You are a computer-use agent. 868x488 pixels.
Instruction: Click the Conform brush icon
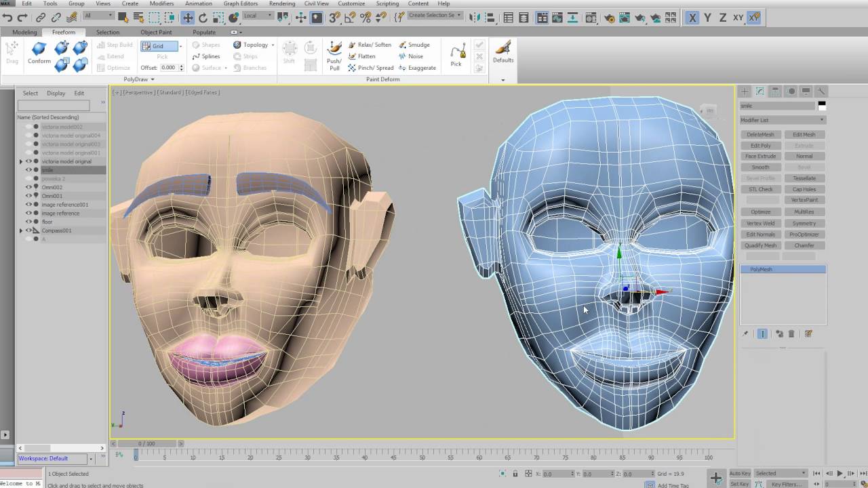39,53
